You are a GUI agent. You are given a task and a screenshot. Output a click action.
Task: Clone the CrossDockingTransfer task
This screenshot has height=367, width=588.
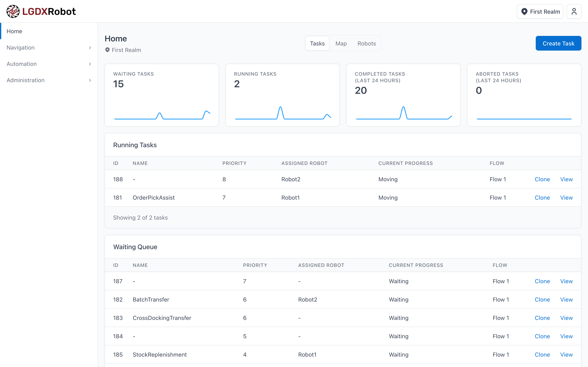(542, 318)
